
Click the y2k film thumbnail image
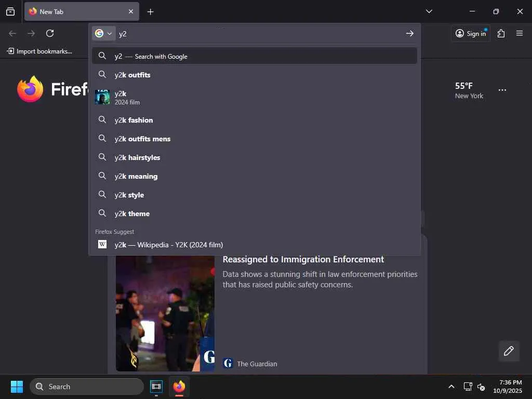coord(102,97)
